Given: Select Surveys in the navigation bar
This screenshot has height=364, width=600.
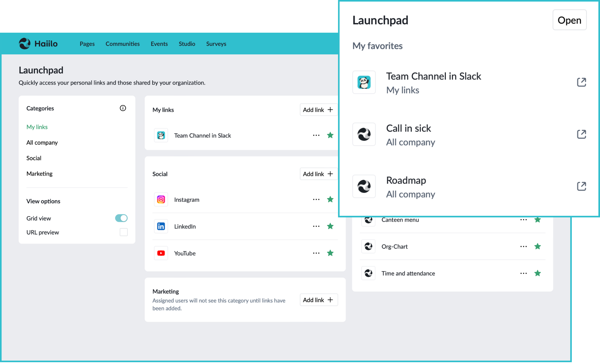Looking at the screenshot, I should click(x=216, y=43).
